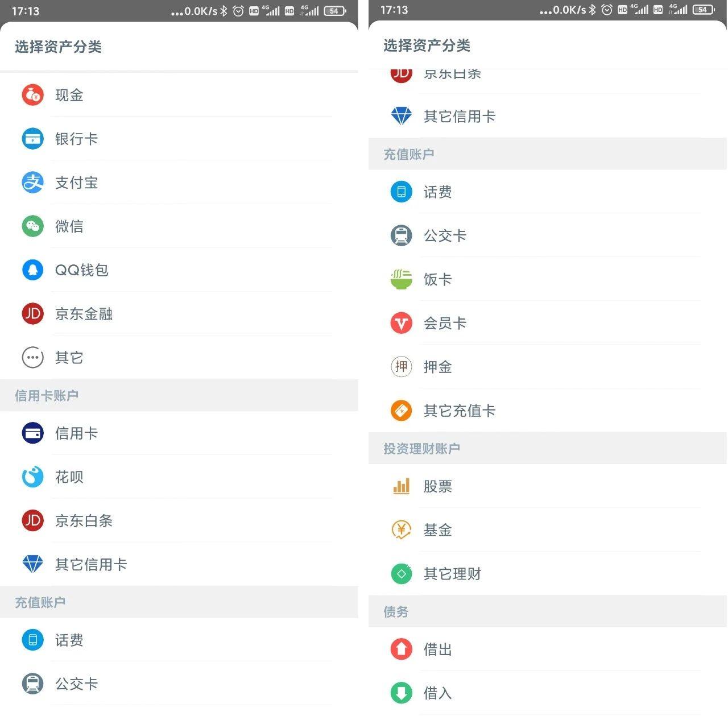Screen dimensions: 728x716
Task: Choose the green 微信 WeChat icon
Action: pyautogui.click(x=33, y=226)
